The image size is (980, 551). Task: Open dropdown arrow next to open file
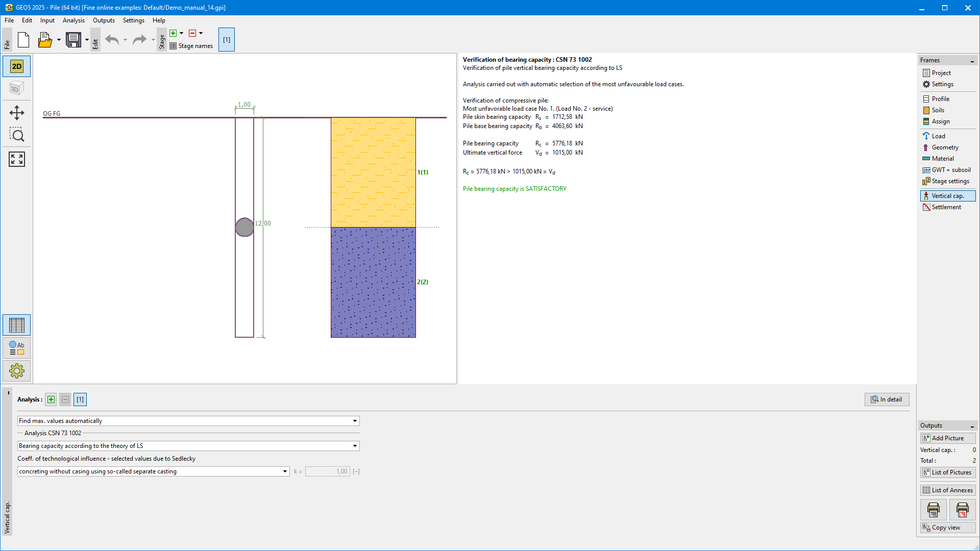coord(59,40)
